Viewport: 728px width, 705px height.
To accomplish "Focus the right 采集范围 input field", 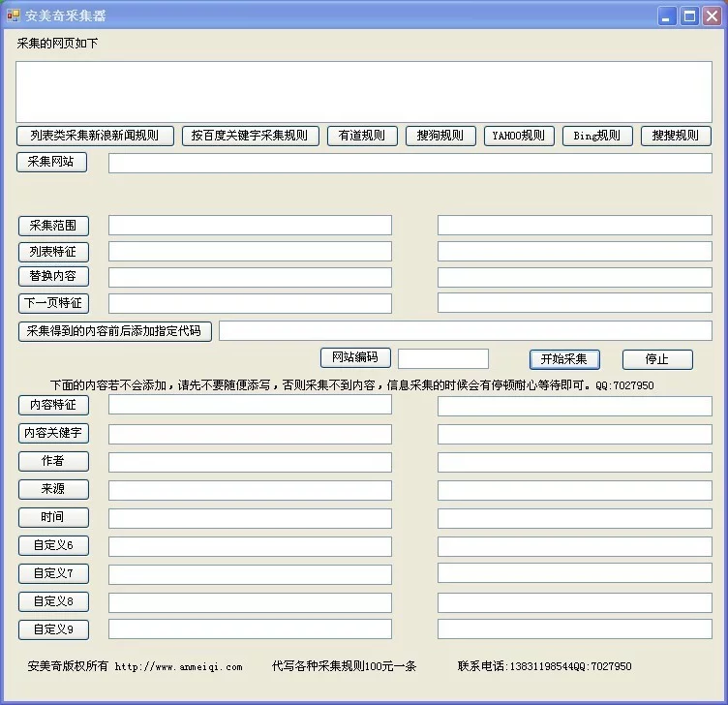I will pyautogui.click(x=575, y=226).
